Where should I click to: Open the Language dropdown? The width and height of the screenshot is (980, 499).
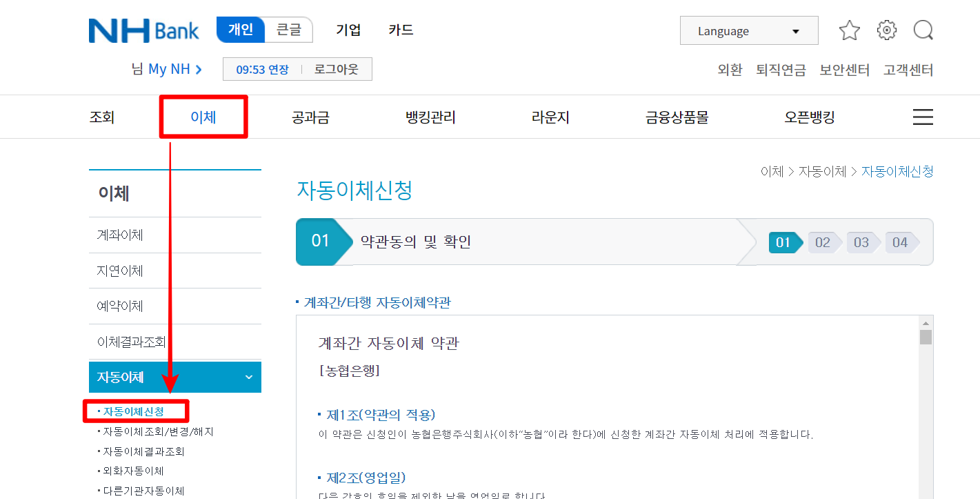pos(748,30)
